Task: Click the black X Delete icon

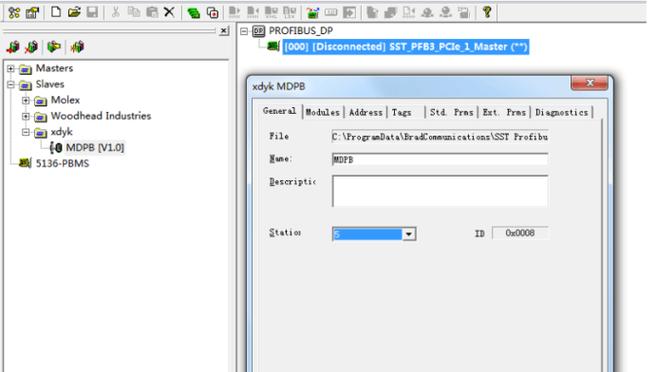Action: click(169, 12)
